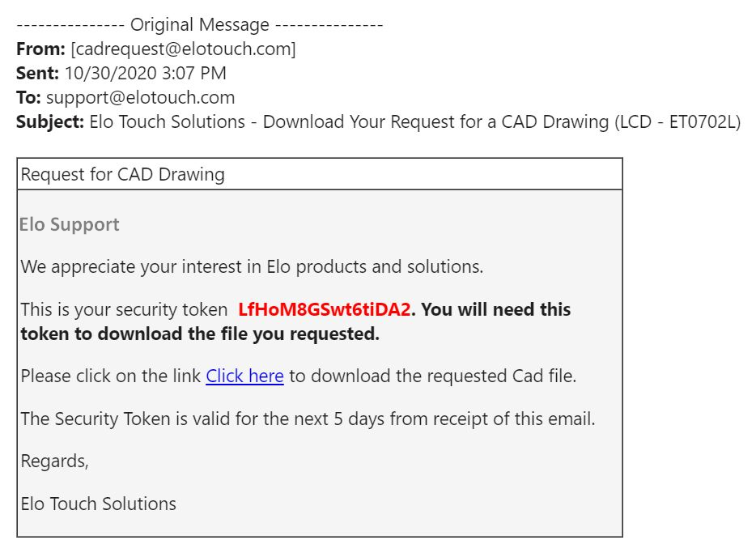Click the 'Request for CAD Drawing' header row
Image resolution: width=756 pixels, height=557 pixels.
coord(320,174)
